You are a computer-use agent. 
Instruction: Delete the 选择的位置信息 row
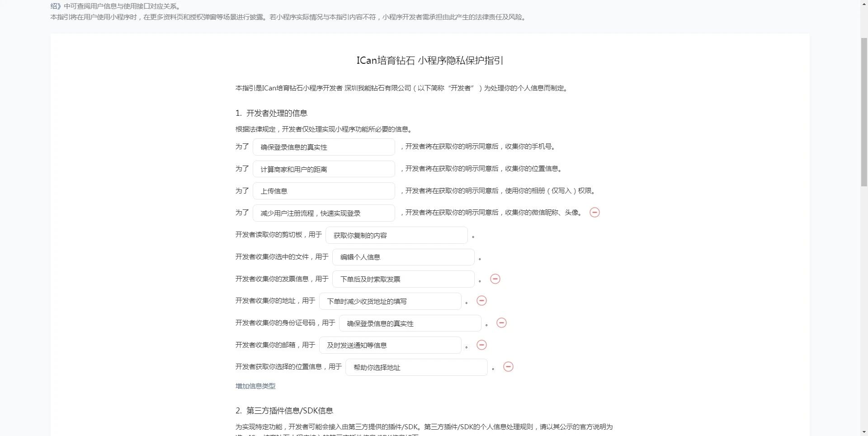point(508,367)
